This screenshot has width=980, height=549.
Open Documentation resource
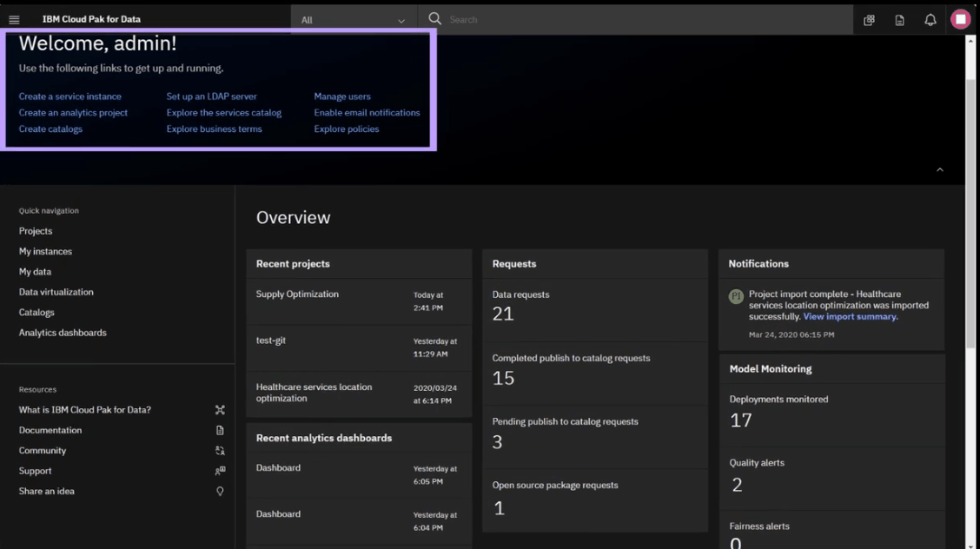pyautogui.click(x=50, y=430)
